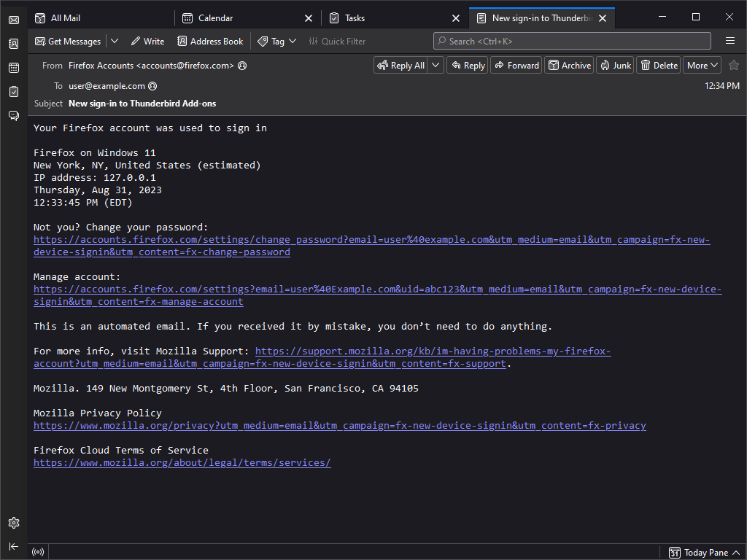Viewport: 747px width, 560px height.
Task: Click the subject New sign-in to Thunderbird Add-ons
Action: (x=142, y=104)
